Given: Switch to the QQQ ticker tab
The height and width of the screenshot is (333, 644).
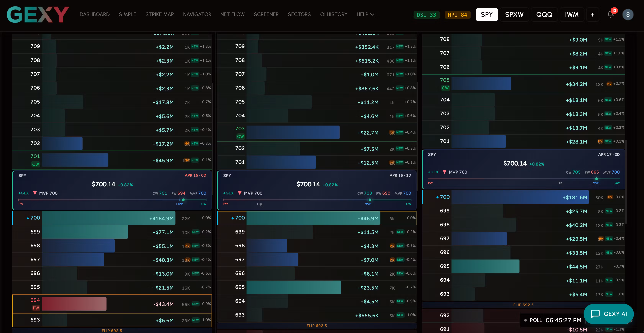Looking at the screenshot, I should [544, 15].
